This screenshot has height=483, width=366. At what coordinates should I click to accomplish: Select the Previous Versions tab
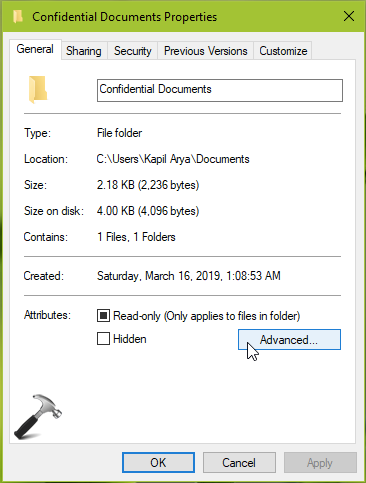(x=206, y=51)
